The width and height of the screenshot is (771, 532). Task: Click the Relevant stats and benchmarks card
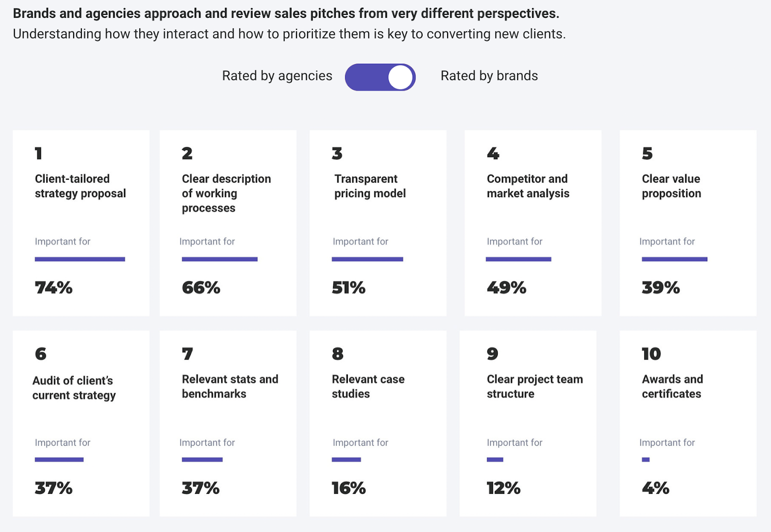[227, 423]
